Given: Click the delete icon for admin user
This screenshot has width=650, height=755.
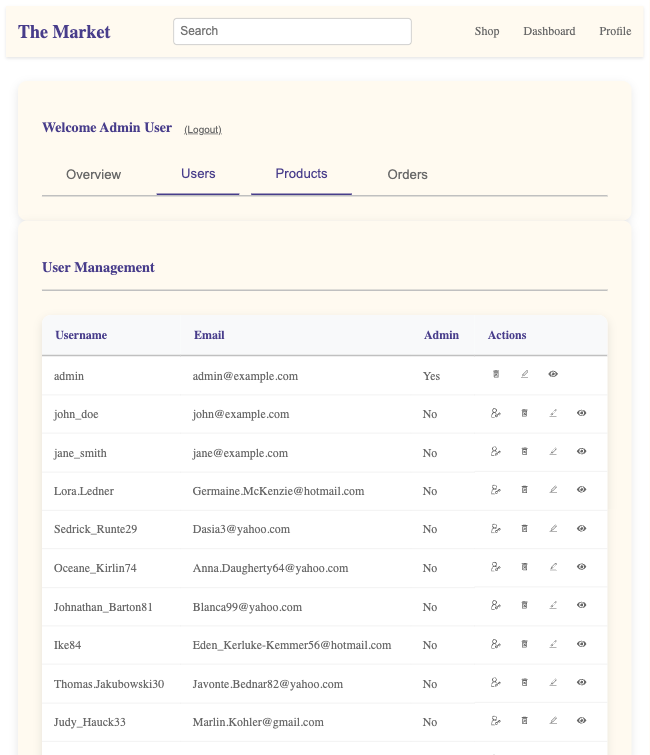Looking at the screenshot, I should (x=496, y=374).
